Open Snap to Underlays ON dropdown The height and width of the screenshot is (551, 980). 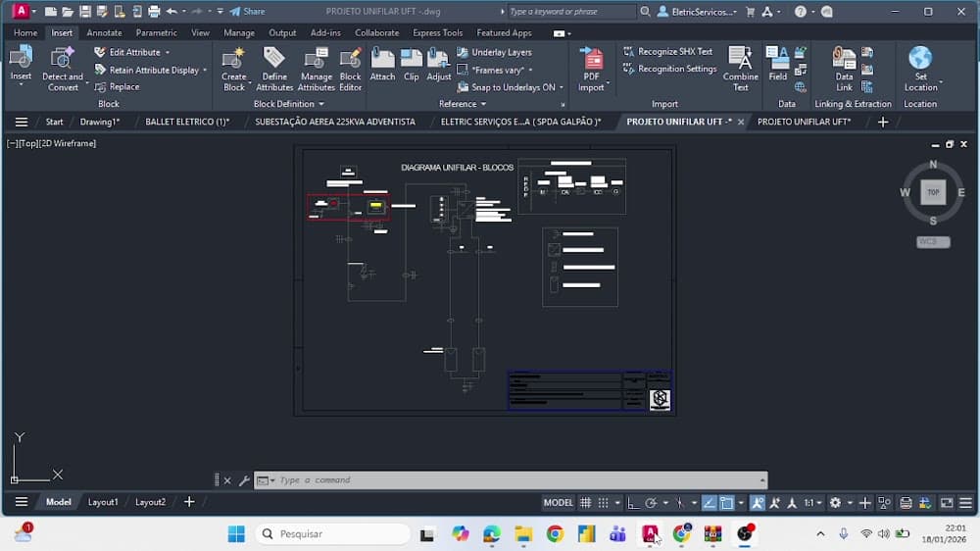tap(562, 87)
